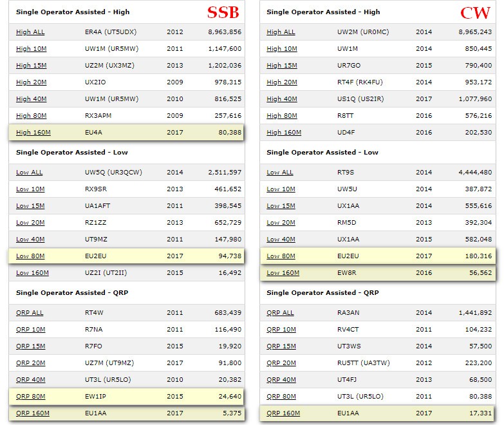Image resolution: width=504 pixels, height=425 pixels.
Task: Click Low ALL link in SSB table
Action: (x=29, y=173)
